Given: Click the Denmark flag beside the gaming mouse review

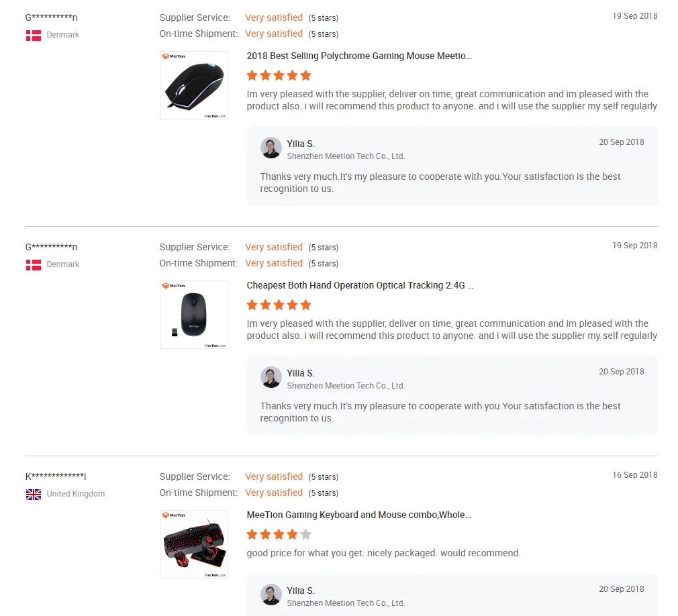Looking at the screenshot, I should pos(34,35).
